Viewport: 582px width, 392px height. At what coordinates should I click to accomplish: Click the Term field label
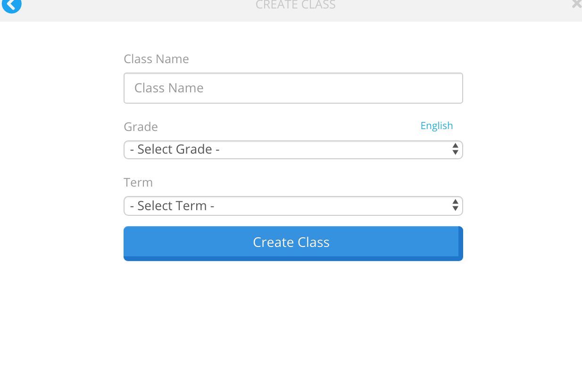[x=138, y=182]
